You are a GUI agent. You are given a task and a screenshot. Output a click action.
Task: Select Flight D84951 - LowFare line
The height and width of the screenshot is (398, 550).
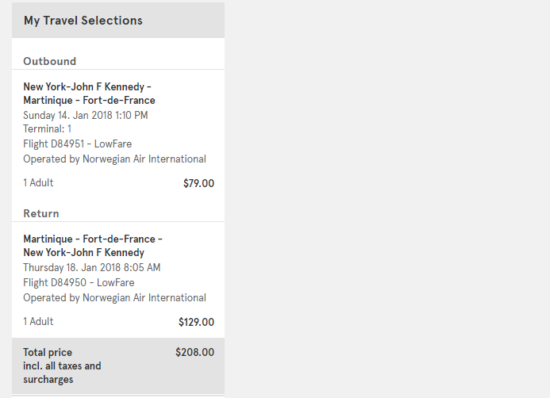click(x=78, y=144)
